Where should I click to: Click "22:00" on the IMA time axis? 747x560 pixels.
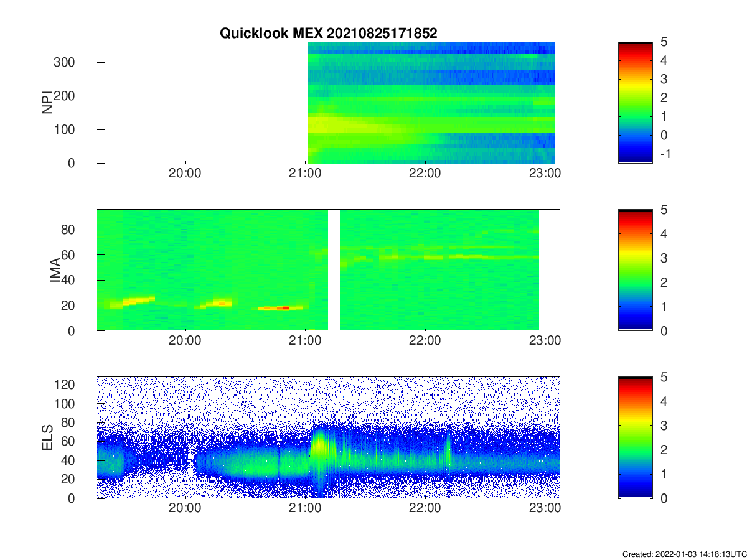pyautogui.click(x=425, y=342)
